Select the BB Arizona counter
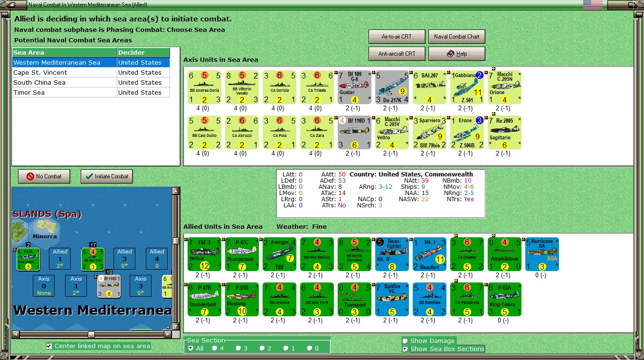 point(279,300)
